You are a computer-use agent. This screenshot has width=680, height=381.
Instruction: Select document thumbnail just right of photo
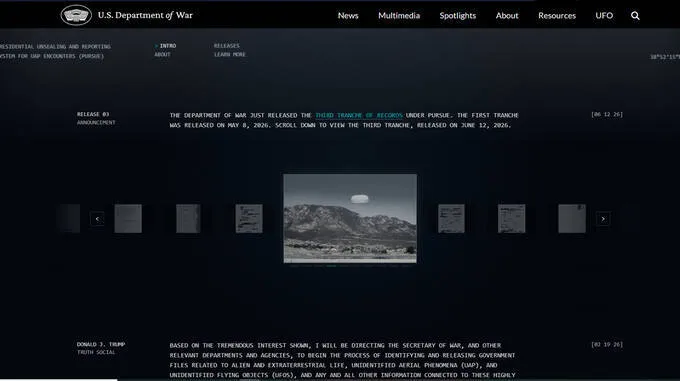(x=451, y=218)
